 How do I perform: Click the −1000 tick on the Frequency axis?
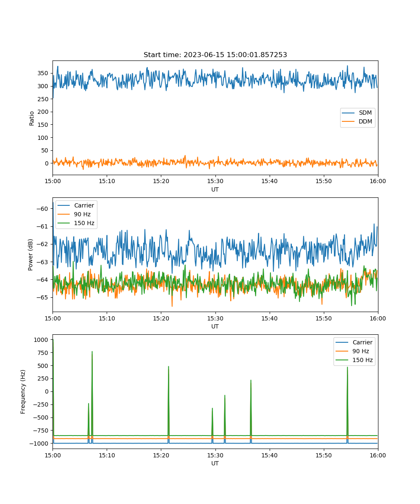(40, 443)
